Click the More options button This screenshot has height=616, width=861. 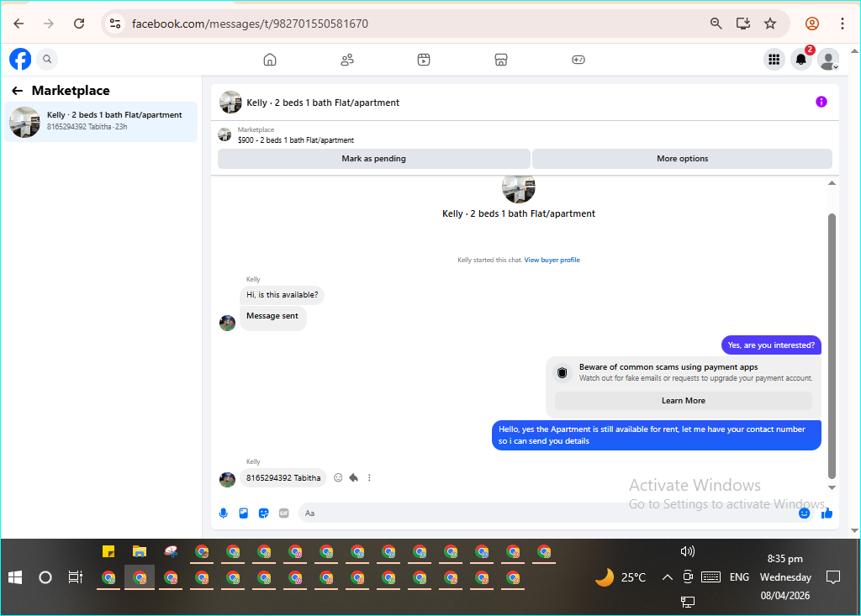click(683, 159)
